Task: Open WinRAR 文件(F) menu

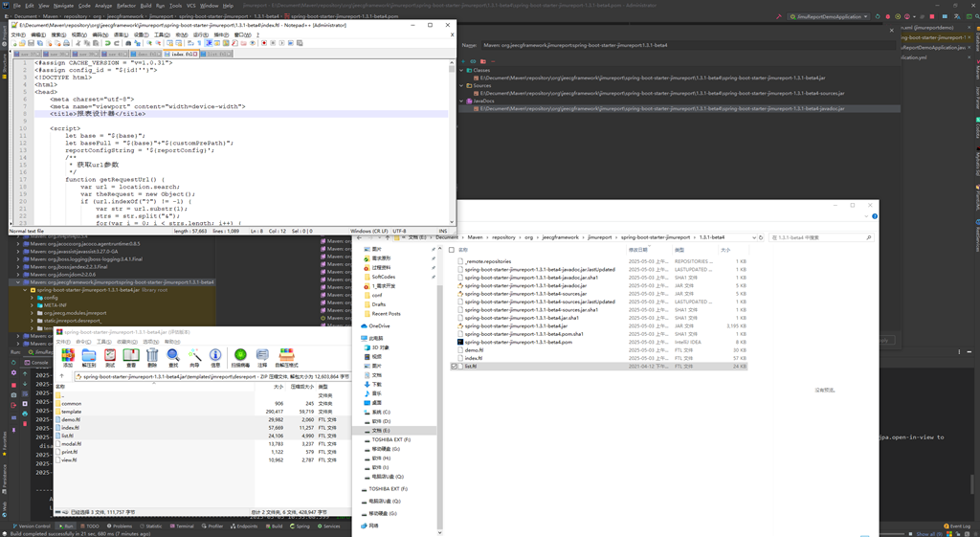Action: pyautogui.click(x=63, y=342)
